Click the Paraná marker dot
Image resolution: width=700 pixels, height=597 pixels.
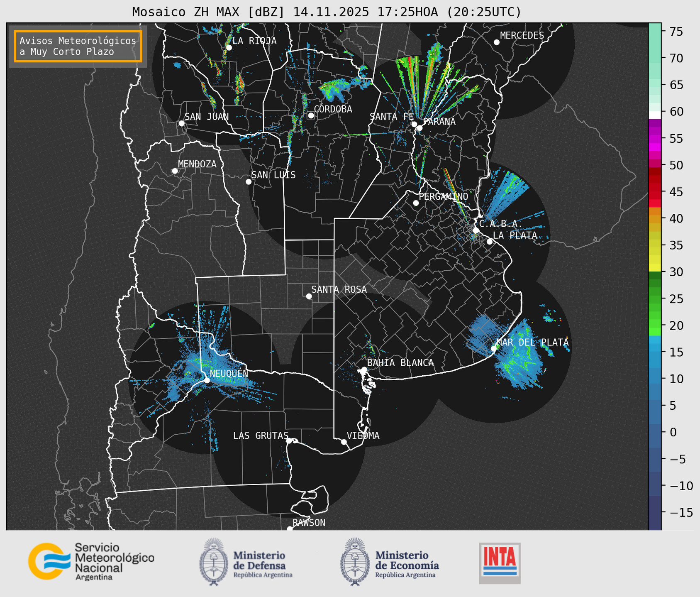coord(420,128)
